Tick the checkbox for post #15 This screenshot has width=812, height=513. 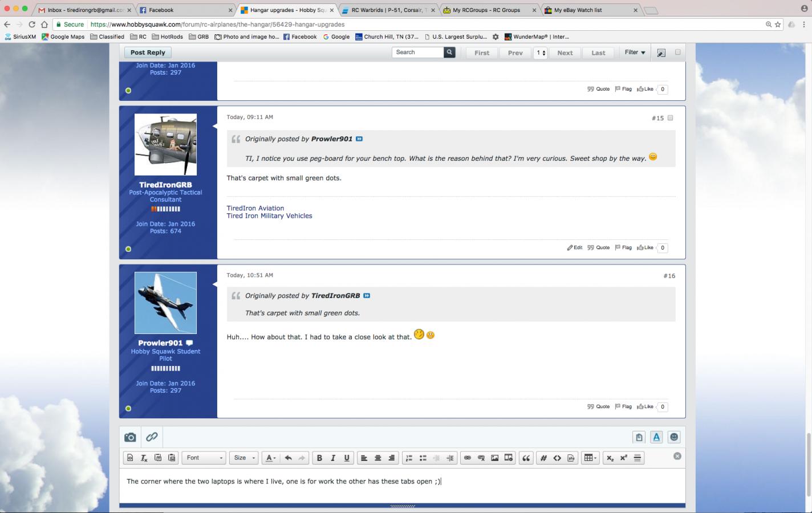click(670, 118)
